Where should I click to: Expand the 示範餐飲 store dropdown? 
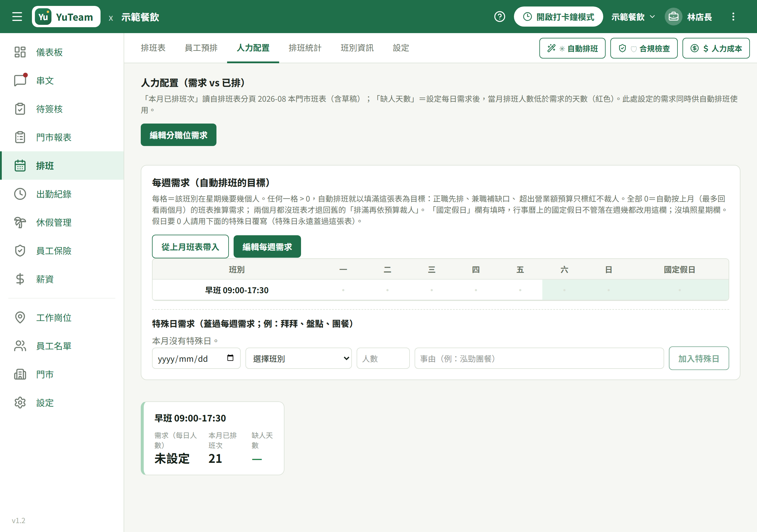(x=633, y=17)
